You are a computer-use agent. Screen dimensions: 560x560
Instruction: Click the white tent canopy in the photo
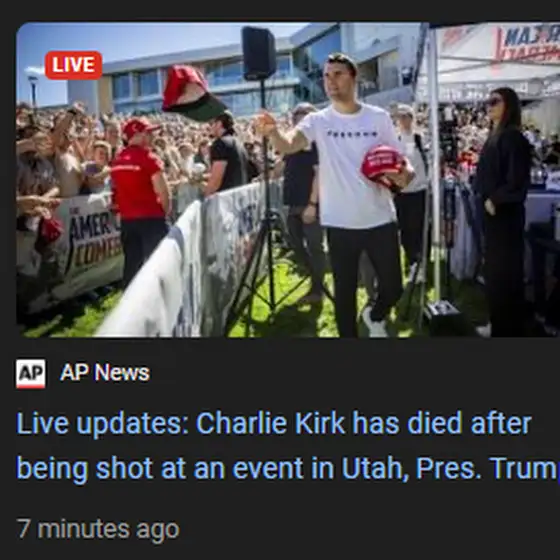pyautogui.click(x=493, y=61)
